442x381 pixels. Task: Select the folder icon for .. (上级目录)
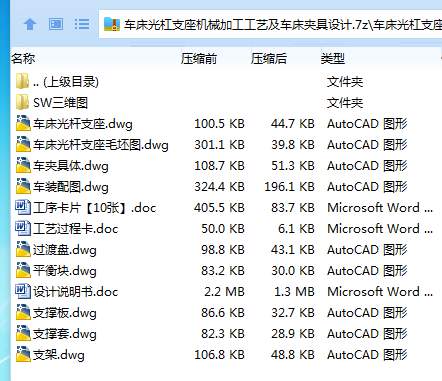pyautogui.click(x=22, y=81)
